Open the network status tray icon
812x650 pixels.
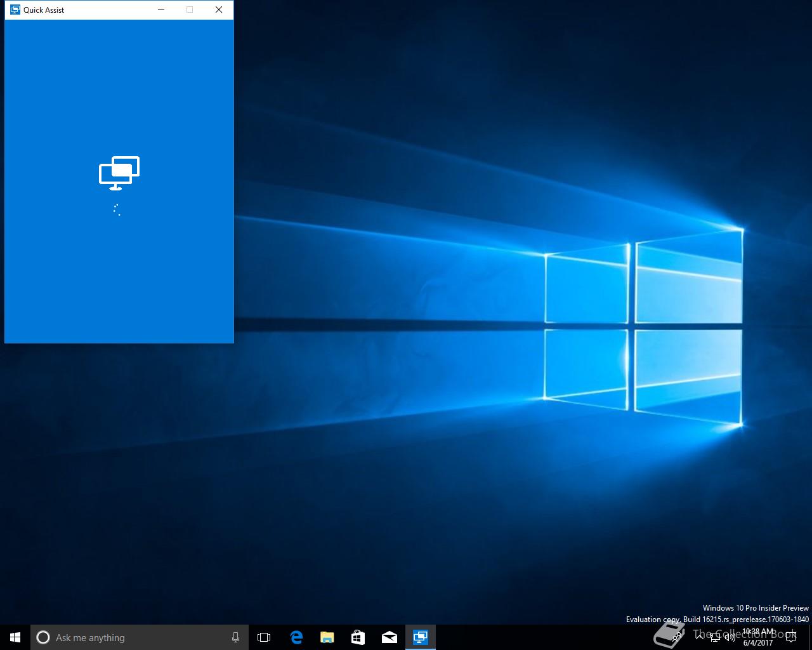715,637
